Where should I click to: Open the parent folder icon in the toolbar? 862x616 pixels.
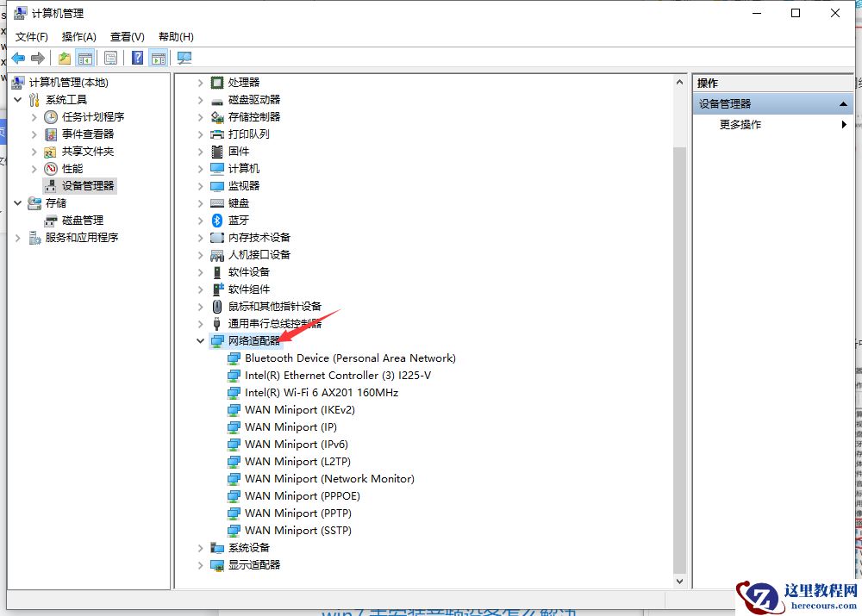pyautogui.click(x=64, y=57)
